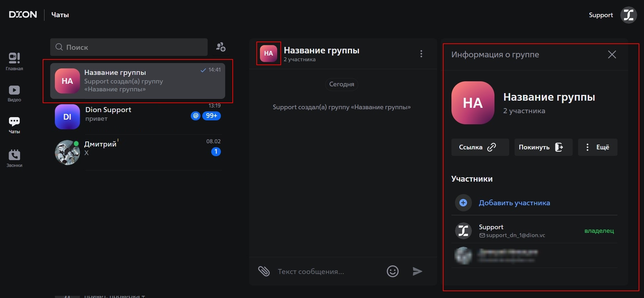Select the Чаты sidebar item
644x298 pixels.
click(14, 125)
